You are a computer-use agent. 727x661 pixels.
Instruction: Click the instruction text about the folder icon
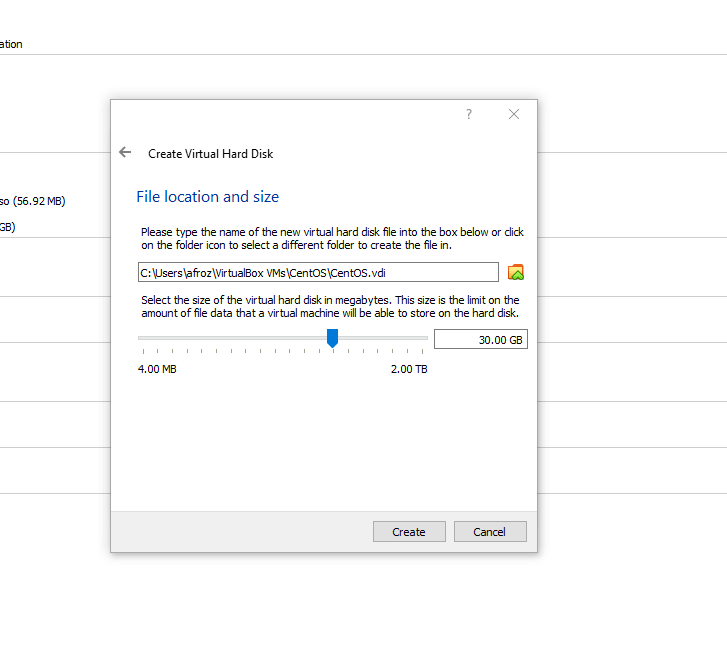click(332, 238)
